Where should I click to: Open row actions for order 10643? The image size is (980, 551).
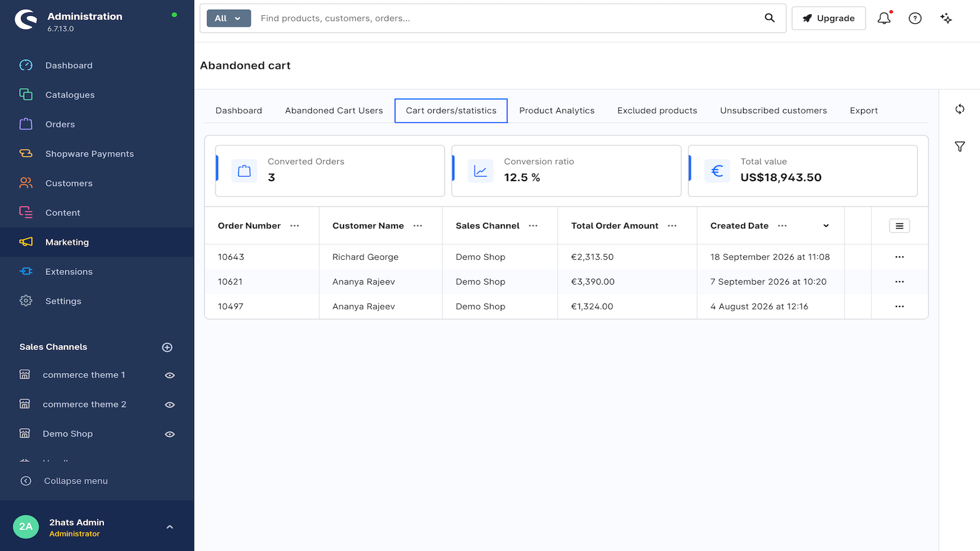tap(899, 257)
